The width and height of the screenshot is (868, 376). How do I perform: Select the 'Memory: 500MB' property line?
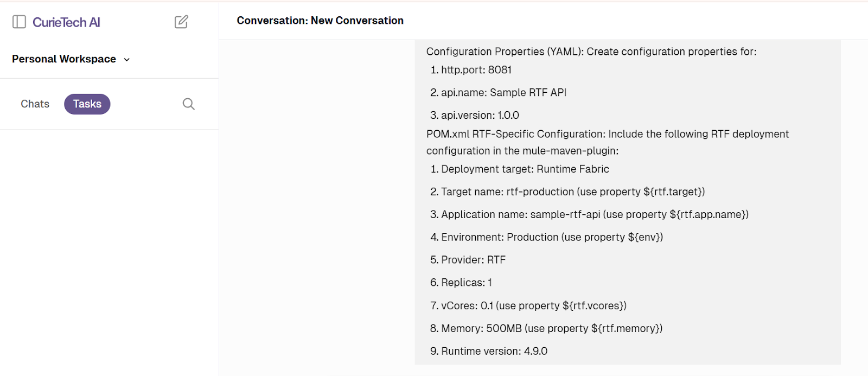coord(545,328)
